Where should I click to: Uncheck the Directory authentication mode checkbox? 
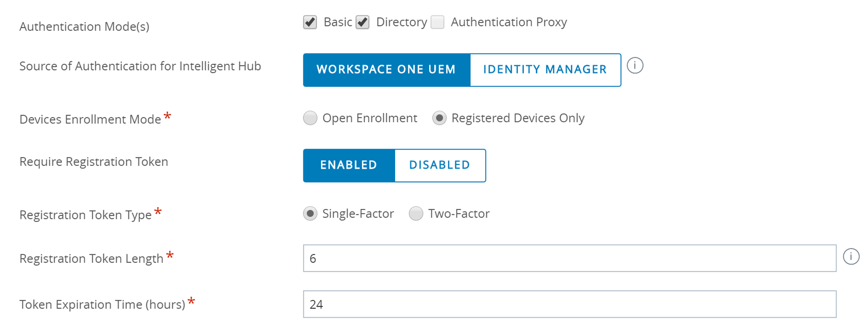point(362,22)
